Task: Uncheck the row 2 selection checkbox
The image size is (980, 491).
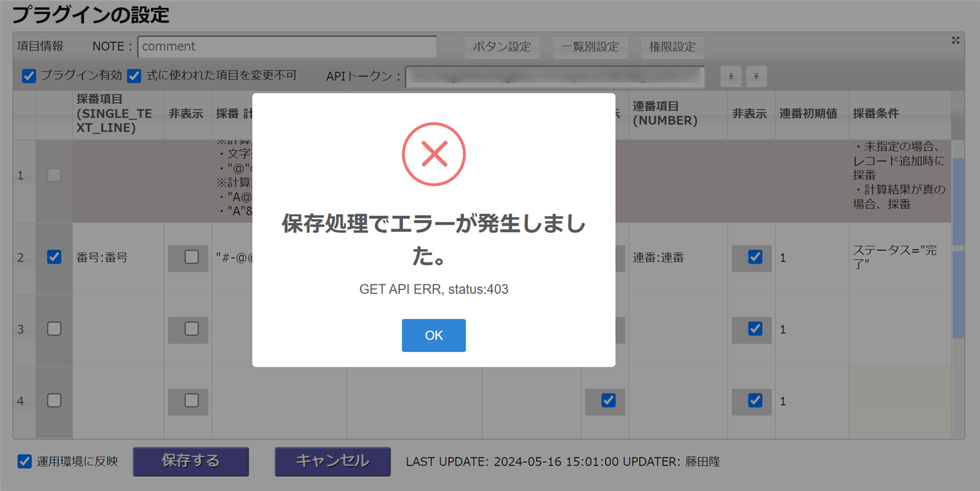Action: (54, 257)
